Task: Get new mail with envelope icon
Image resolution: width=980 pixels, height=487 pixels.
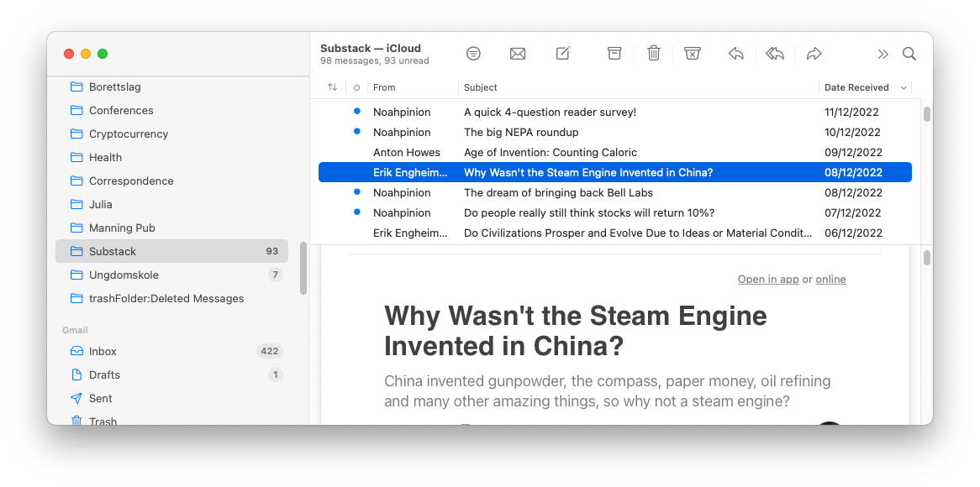Action: (x=518, y=54)
